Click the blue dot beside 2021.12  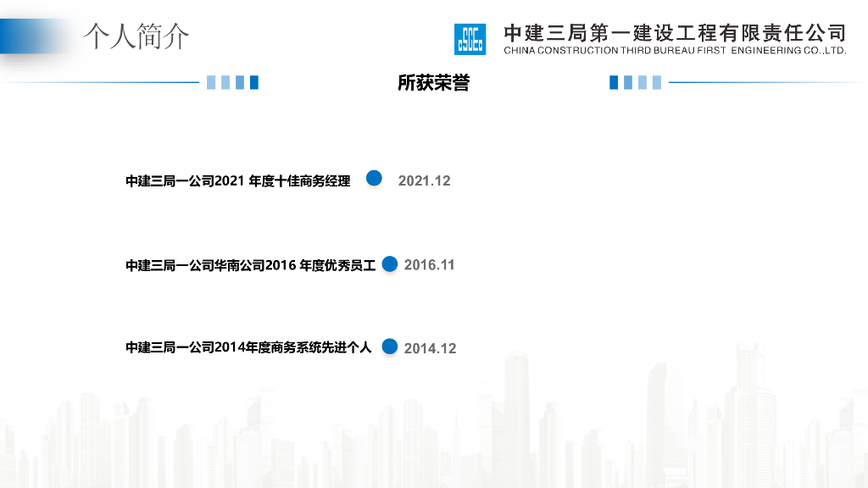pyautogui.click(x=374, y=178)
